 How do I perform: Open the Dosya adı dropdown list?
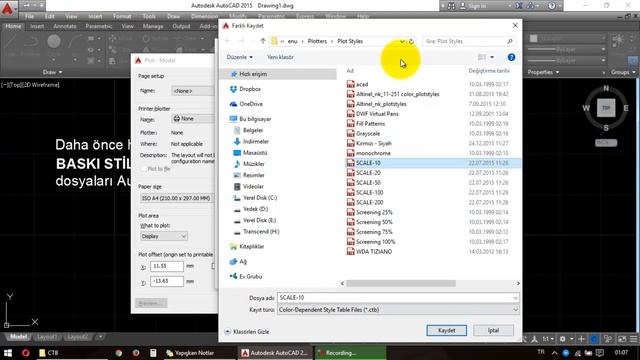[x=515, y=298]
